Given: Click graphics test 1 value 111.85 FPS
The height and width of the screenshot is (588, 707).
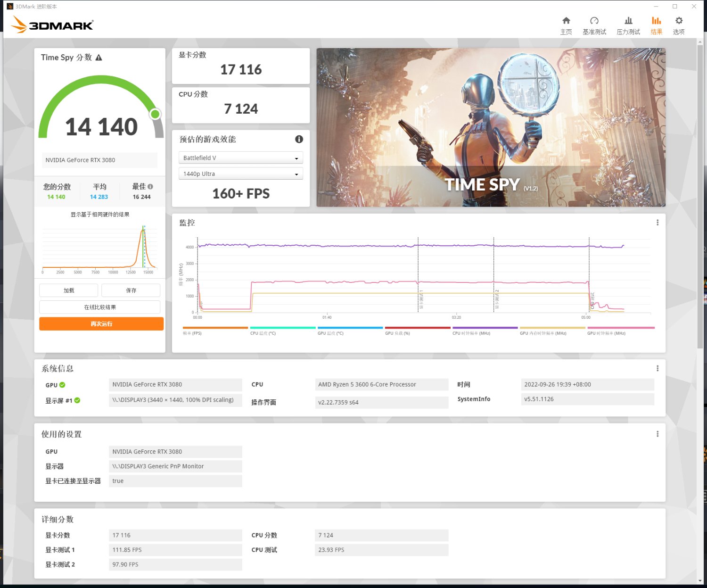Looking at the screenshot, I should 175,550.
